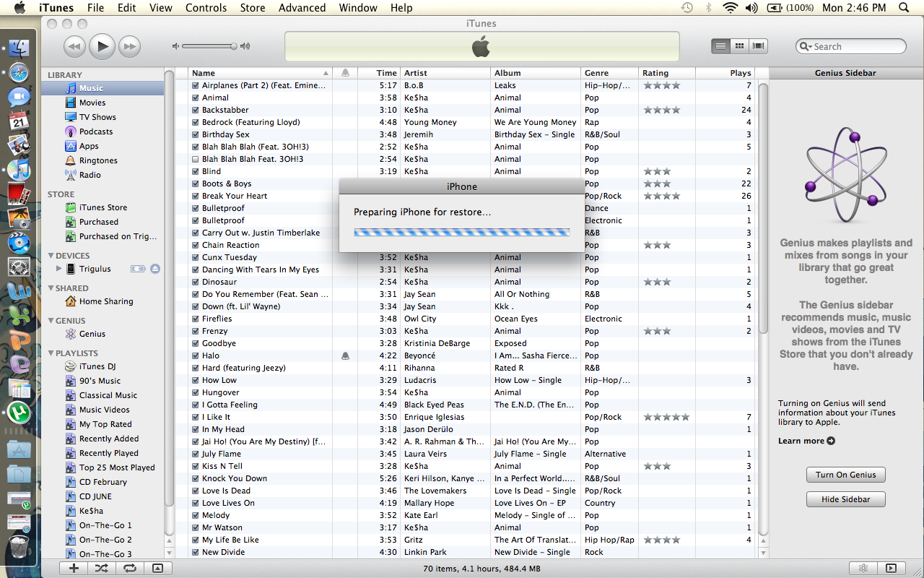
Task: Open the iTunes DJ playlist
Action: point(97,366)
